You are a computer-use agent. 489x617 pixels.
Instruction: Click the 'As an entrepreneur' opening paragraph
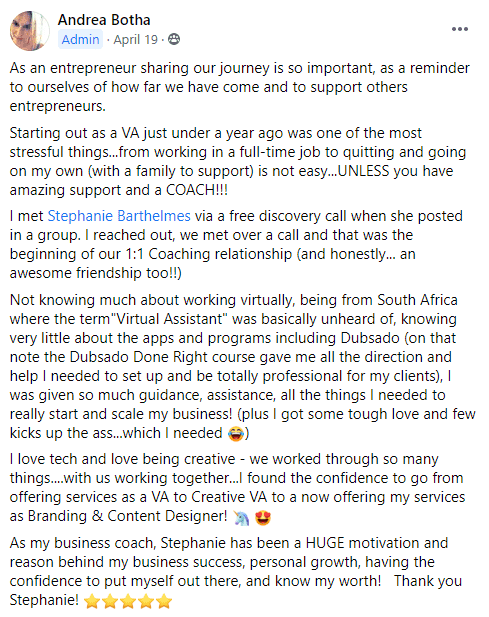[240, 87]
